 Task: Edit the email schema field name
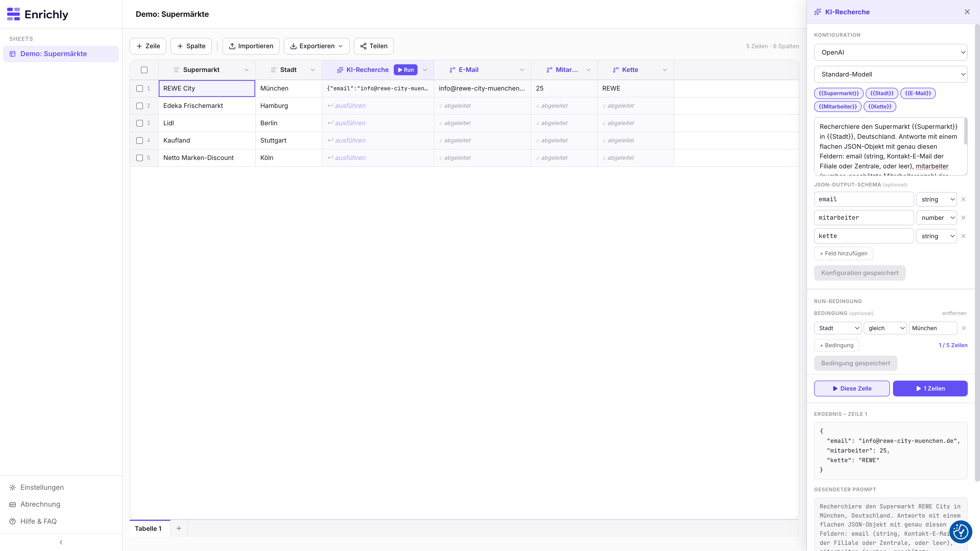(864, 199)
